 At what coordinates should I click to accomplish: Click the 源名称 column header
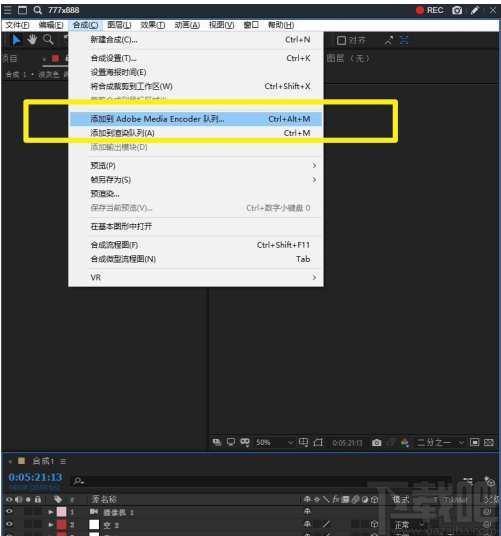coord(104,499)
